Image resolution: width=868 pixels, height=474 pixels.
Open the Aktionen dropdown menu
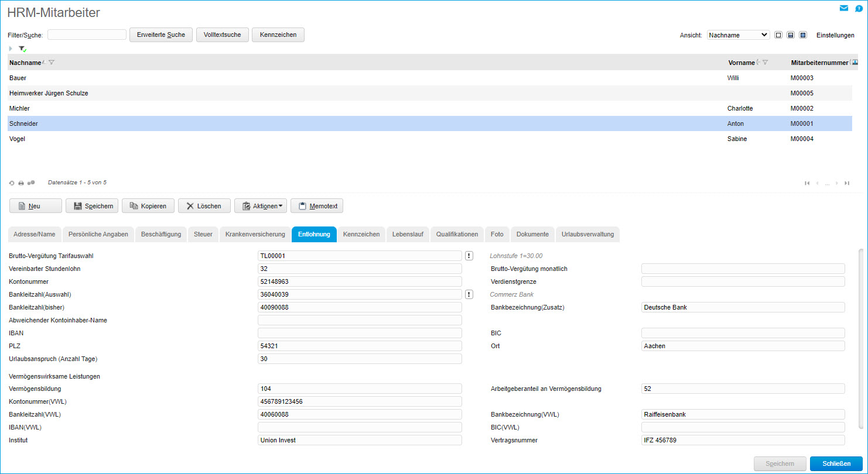261,206
